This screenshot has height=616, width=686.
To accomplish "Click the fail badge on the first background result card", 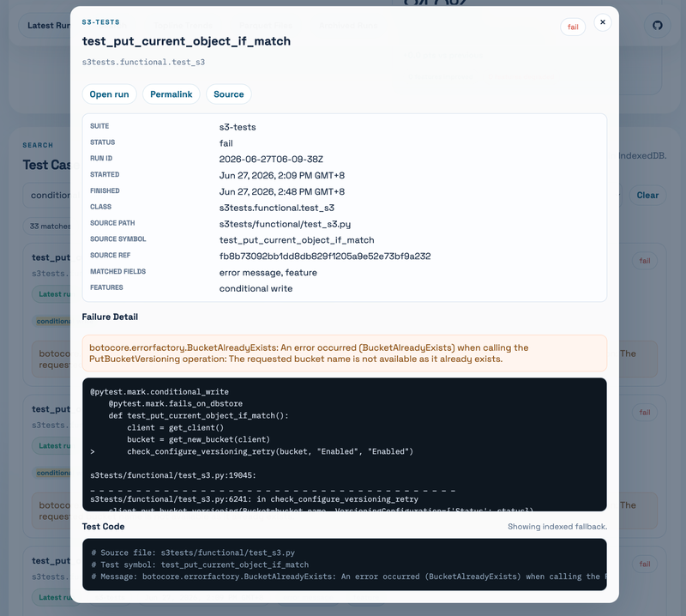I will click(x=645, y=261).
